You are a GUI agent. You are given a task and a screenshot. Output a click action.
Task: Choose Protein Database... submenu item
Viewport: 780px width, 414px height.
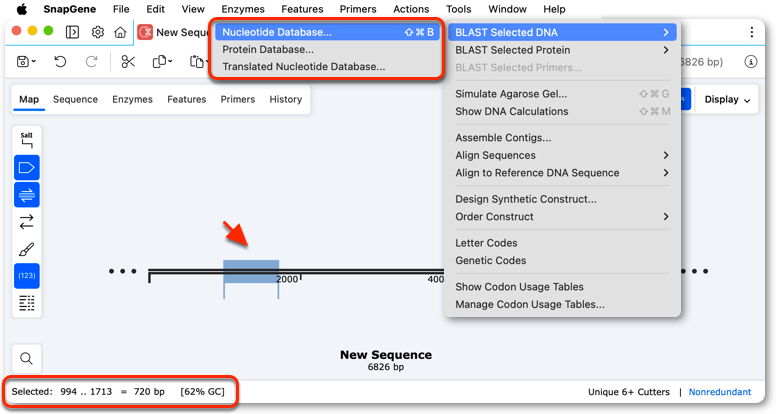[327, 50]
